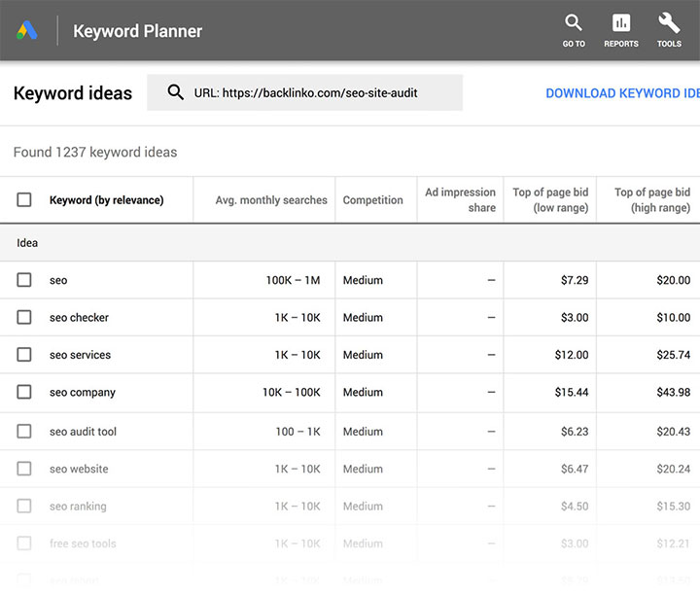Sort by Avg. monthly searches column

(271, 200)
